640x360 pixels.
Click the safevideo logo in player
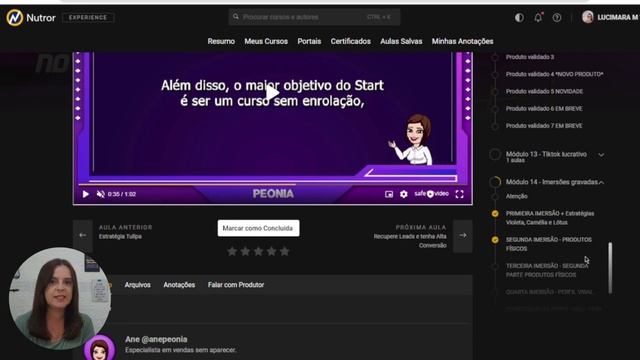point(431,194)
